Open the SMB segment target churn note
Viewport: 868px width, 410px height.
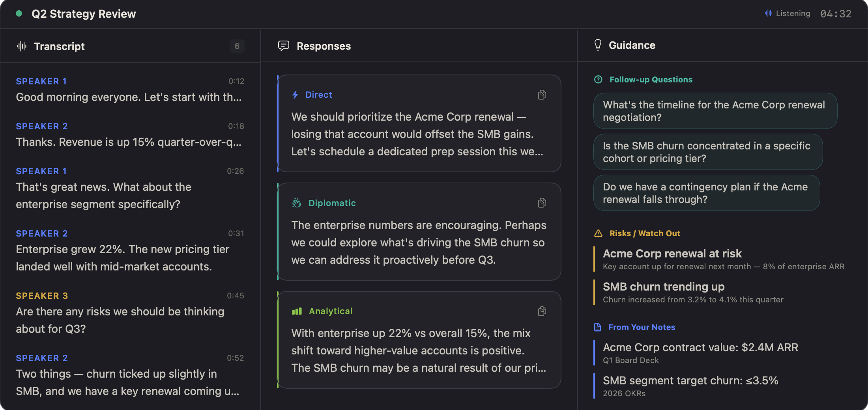[686, 386]
